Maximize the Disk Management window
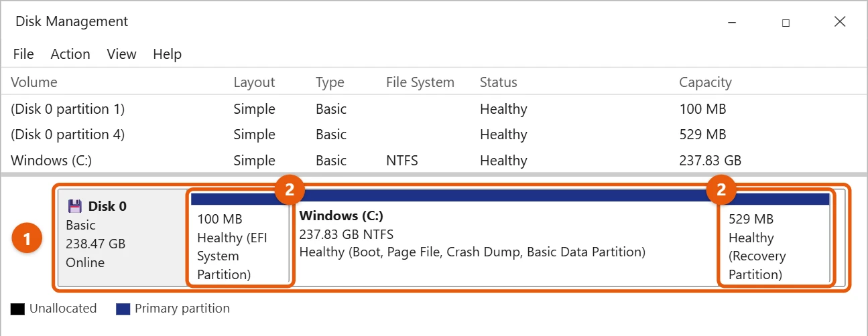This screenshot has height=336, width=868. point(786,22)
